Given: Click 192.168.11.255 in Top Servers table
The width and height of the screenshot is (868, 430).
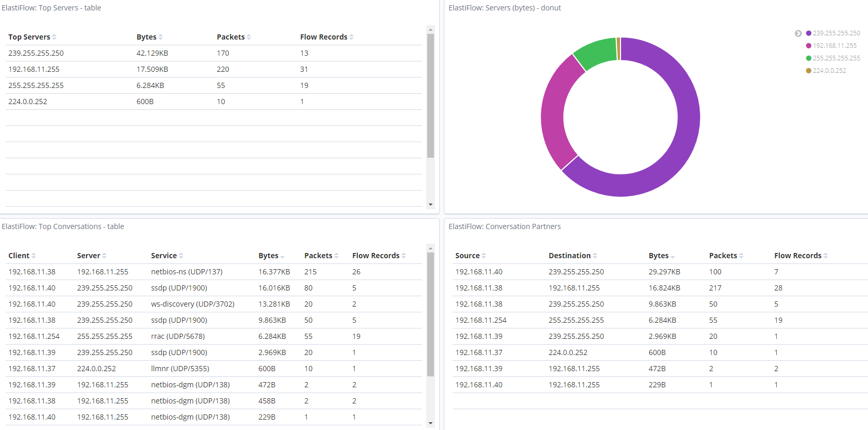Looking at the screenshot, I should (x=34, y=69).
